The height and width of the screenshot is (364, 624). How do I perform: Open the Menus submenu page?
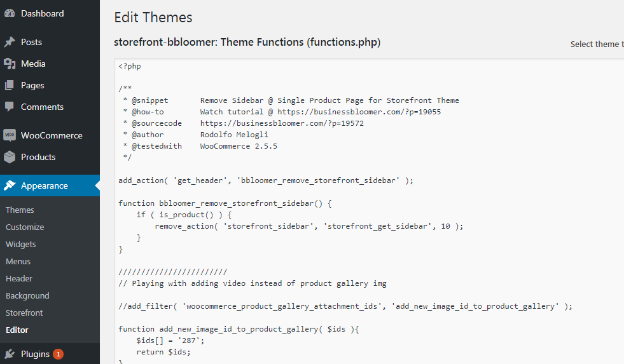[x=18, y=261]
